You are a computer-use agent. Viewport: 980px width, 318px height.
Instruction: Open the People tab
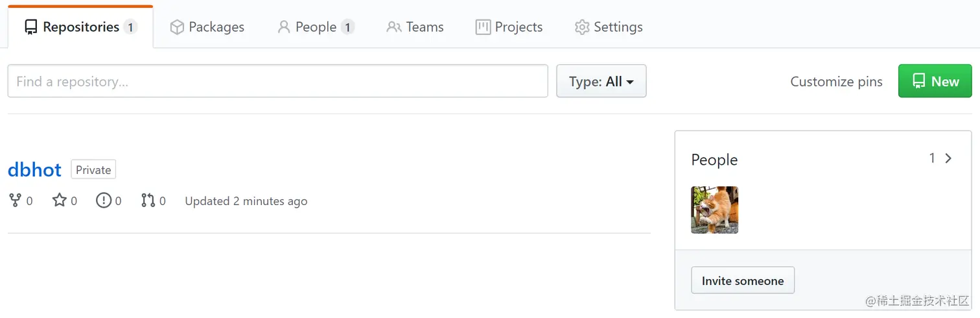click(316, 27)
